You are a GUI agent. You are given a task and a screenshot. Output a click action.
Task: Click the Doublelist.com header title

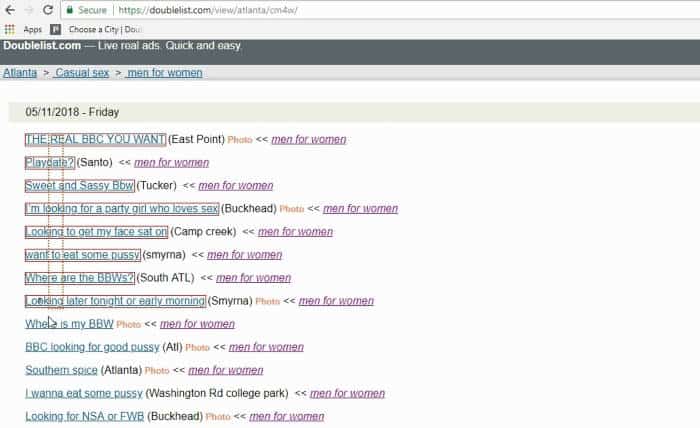(42, 46)
